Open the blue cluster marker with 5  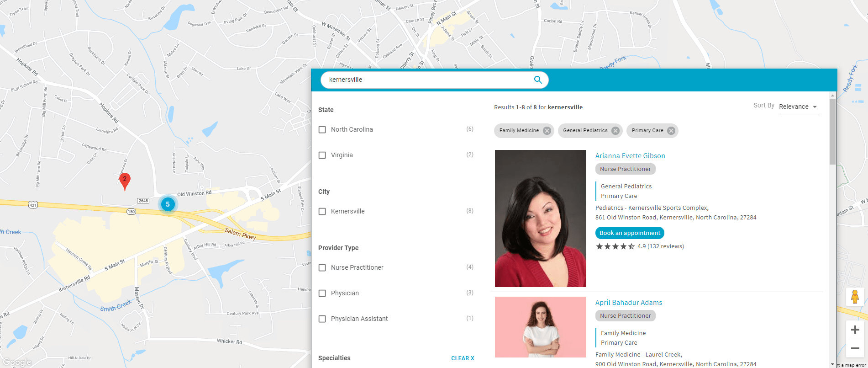[168, 204]
